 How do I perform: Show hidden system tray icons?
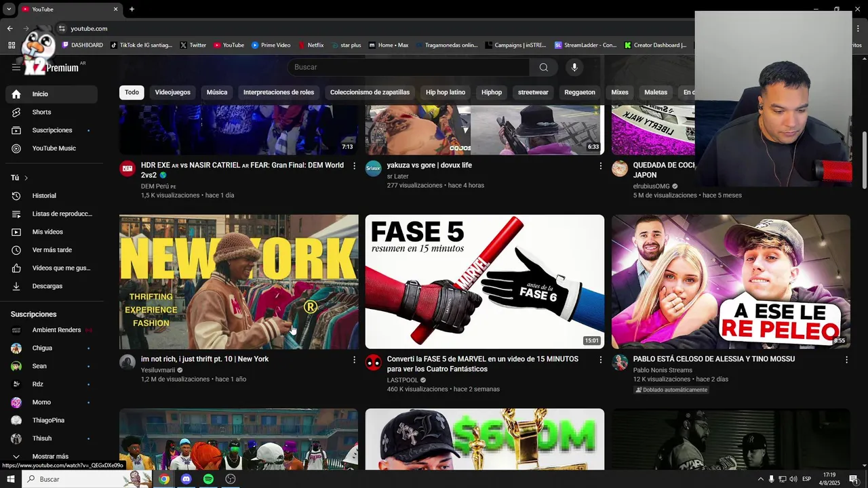[x=760, y=479]
